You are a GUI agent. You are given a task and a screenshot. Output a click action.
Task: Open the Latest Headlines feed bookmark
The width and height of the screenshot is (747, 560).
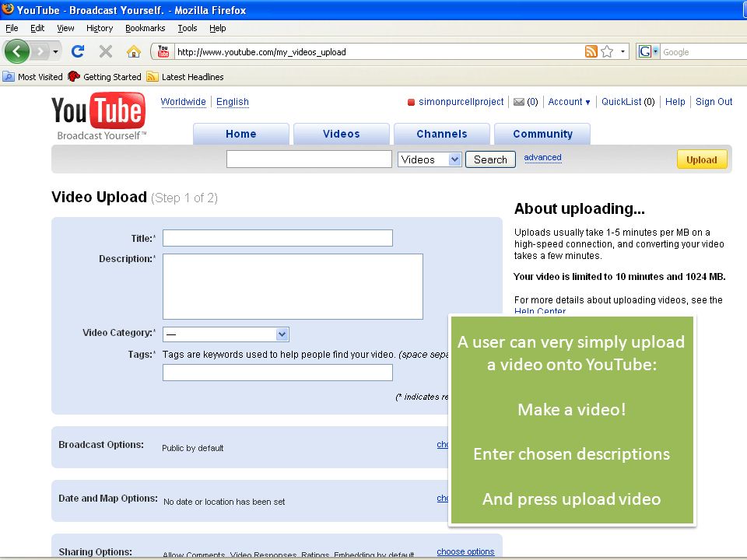coord(185,77)
